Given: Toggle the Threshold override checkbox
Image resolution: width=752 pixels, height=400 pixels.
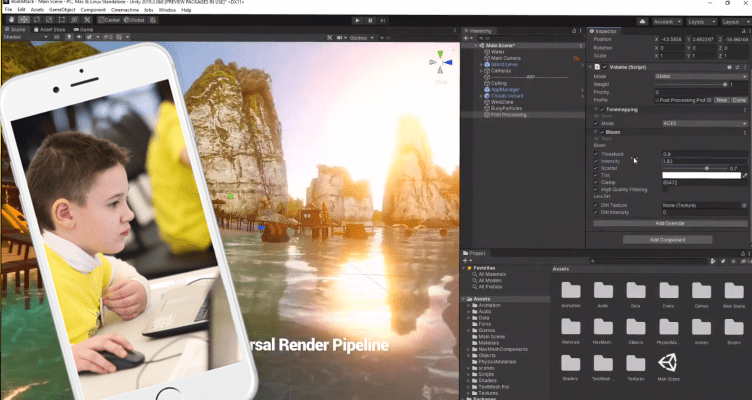Looking at the screenshot, I should 596,154.
